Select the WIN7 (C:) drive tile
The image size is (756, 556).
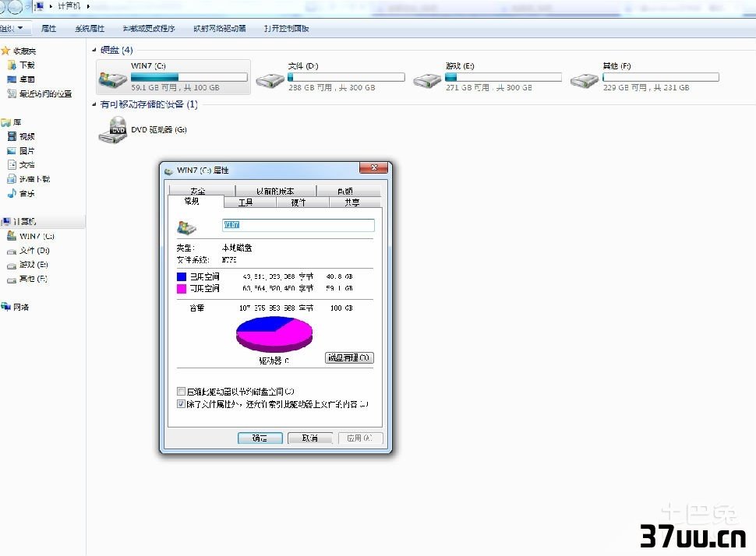[x=173, y=76]
